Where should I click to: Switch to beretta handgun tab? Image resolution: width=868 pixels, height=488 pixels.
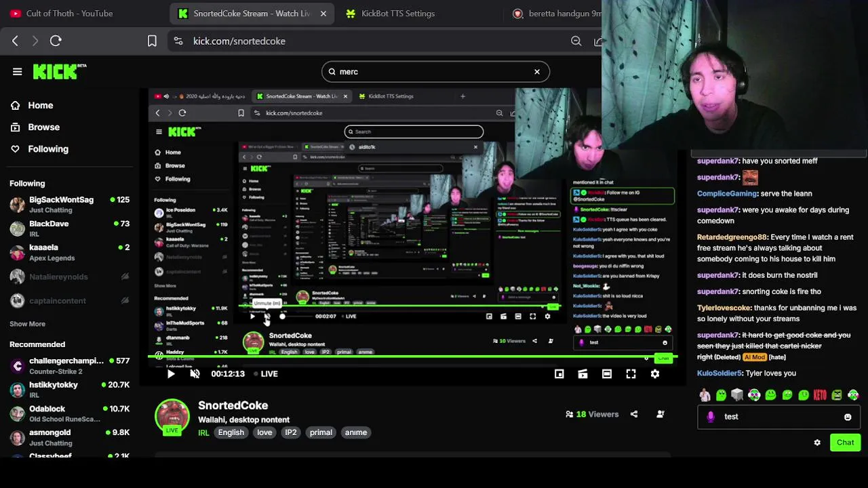coord(556,14)
